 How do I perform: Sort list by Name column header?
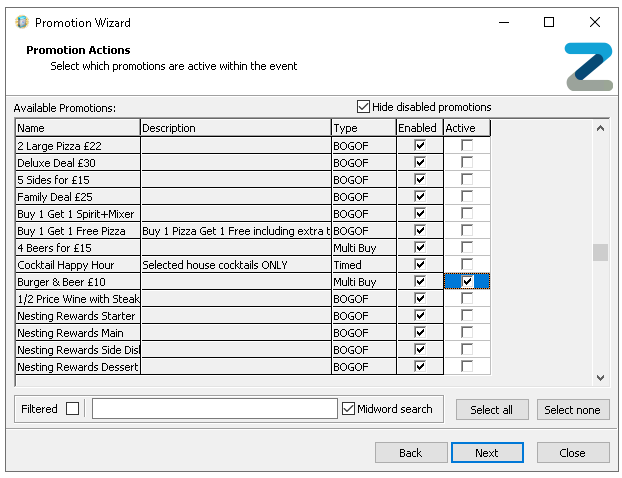(x=77, y=128)
